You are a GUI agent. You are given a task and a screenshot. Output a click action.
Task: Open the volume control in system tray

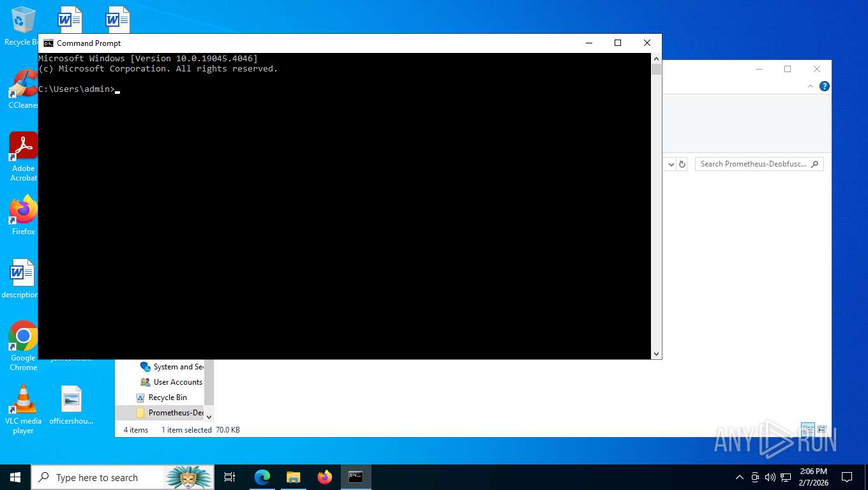[x=770, y=477]
